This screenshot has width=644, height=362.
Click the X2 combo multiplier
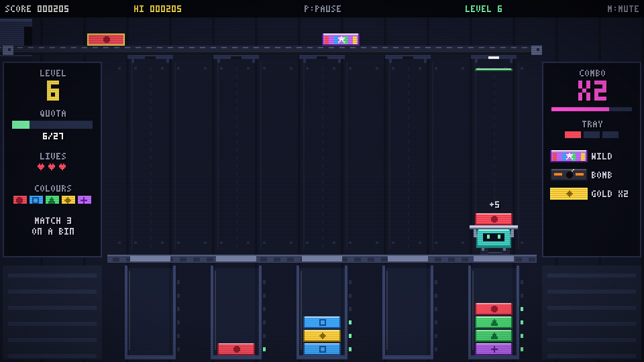(x=592, y=90)
